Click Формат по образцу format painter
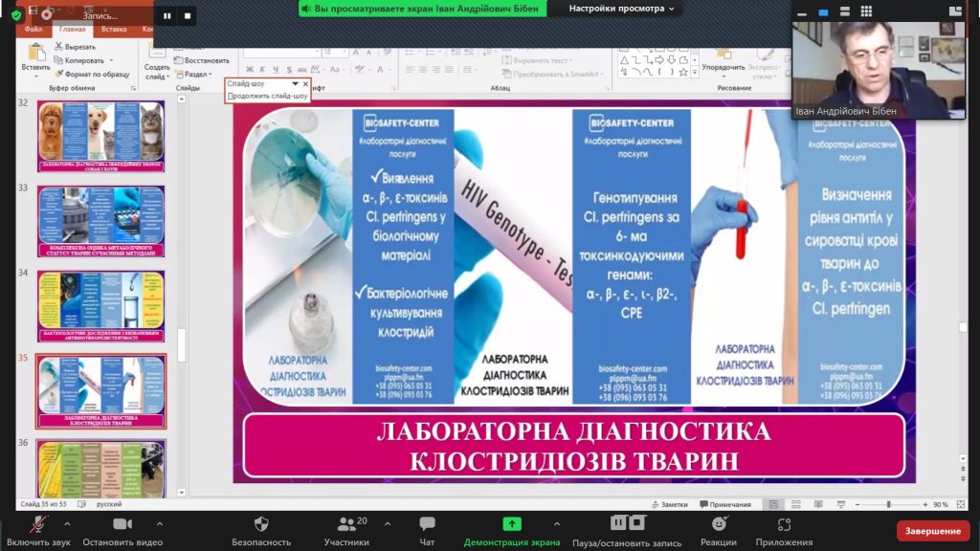 pyautogui.click(x=92, y=75)
